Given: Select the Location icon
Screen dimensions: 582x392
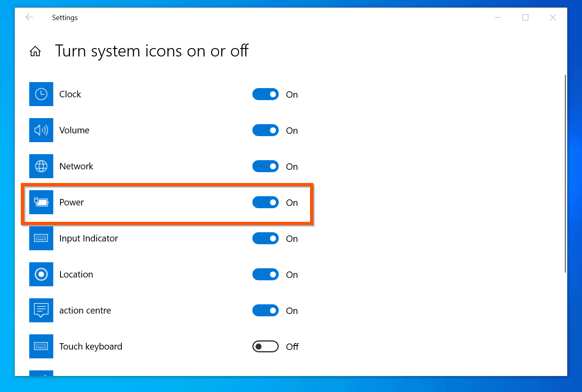Looking at the screenshot, I should 41,274.
